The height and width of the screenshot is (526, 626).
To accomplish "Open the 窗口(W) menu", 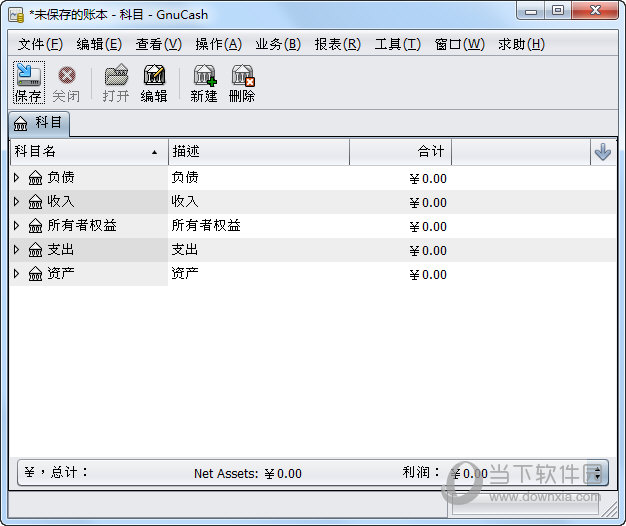I will [x=460, y=44].
